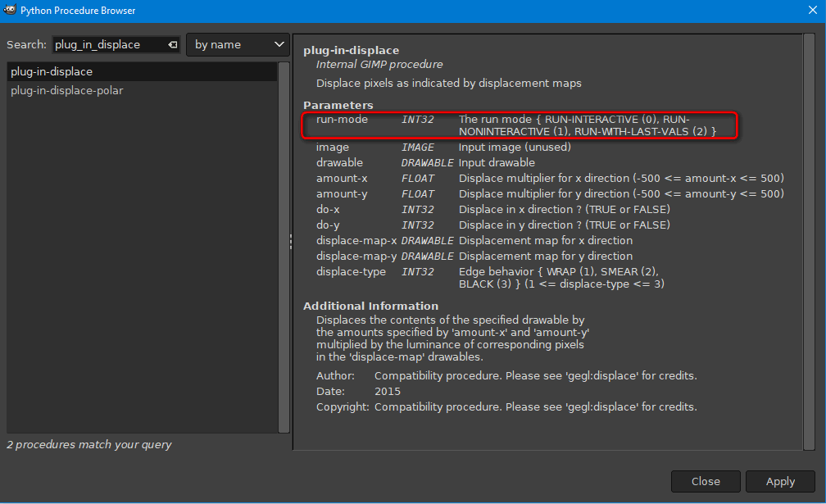Clear the search field with backspace icon
The width and height of the screenshot is (826, 504).
point(173,45)
